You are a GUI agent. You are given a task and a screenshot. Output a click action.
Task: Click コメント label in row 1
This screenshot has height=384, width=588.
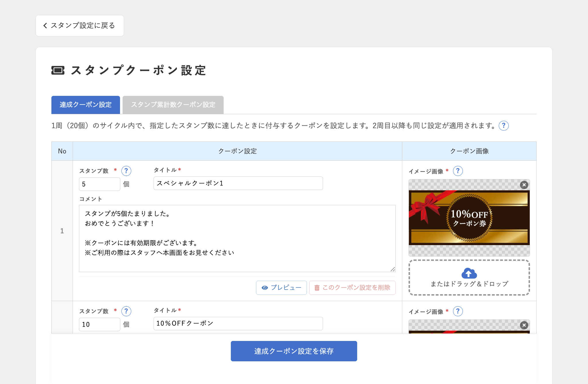pyautogui.click(x=90, y=199)
